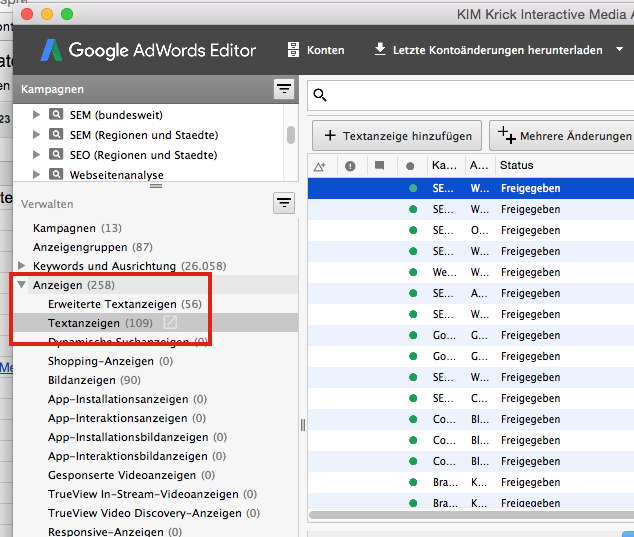Select Responsive-Anzeigen (0)
634x537 pixels.
pos(115,531)
